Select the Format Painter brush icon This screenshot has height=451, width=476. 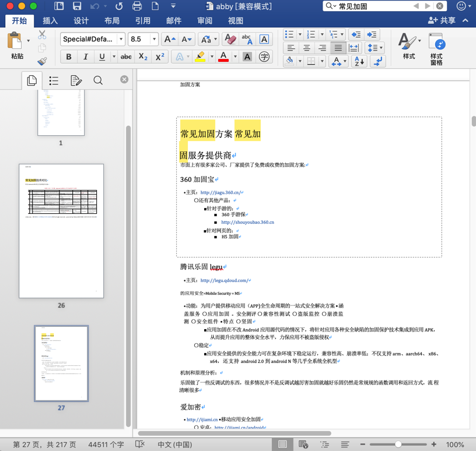42,62
